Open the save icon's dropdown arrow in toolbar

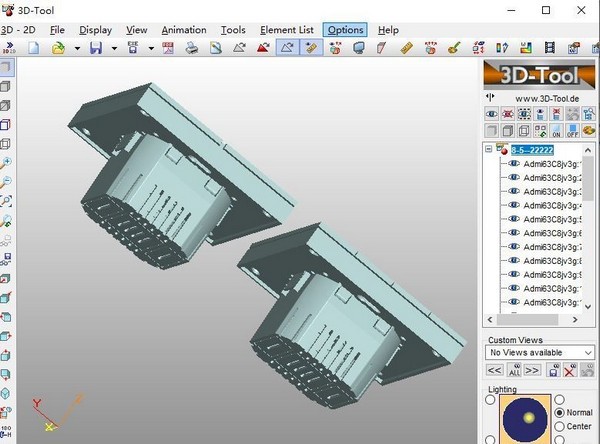[115, 47]
